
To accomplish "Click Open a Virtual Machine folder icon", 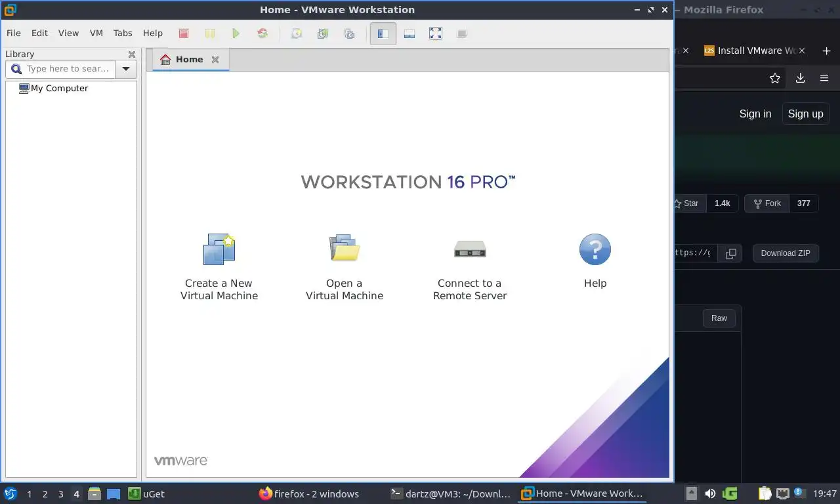I will [x=345, y=248].
